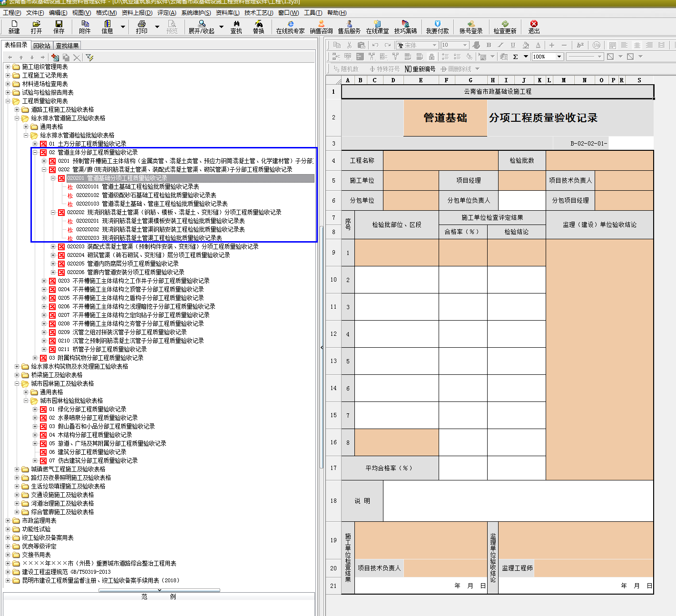Screen dimensions: 676x616
Task: Click the 打开 (Open) toolbar icon
Action: [36, 27]
